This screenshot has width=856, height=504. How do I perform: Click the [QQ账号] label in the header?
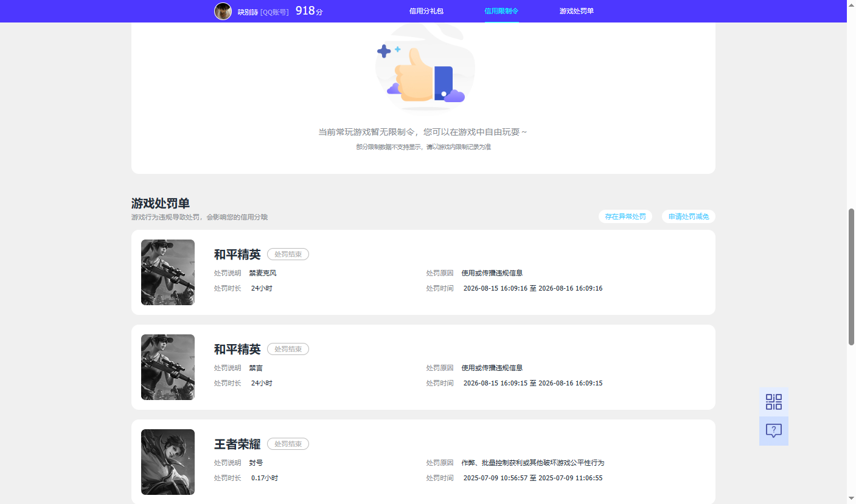tap(274, 12)
